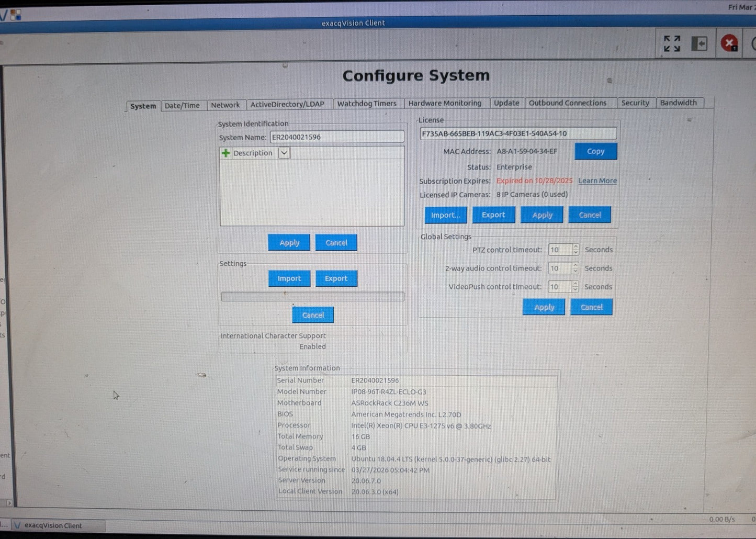Click the License Import... button
The image size is (756, 539).
446,215
